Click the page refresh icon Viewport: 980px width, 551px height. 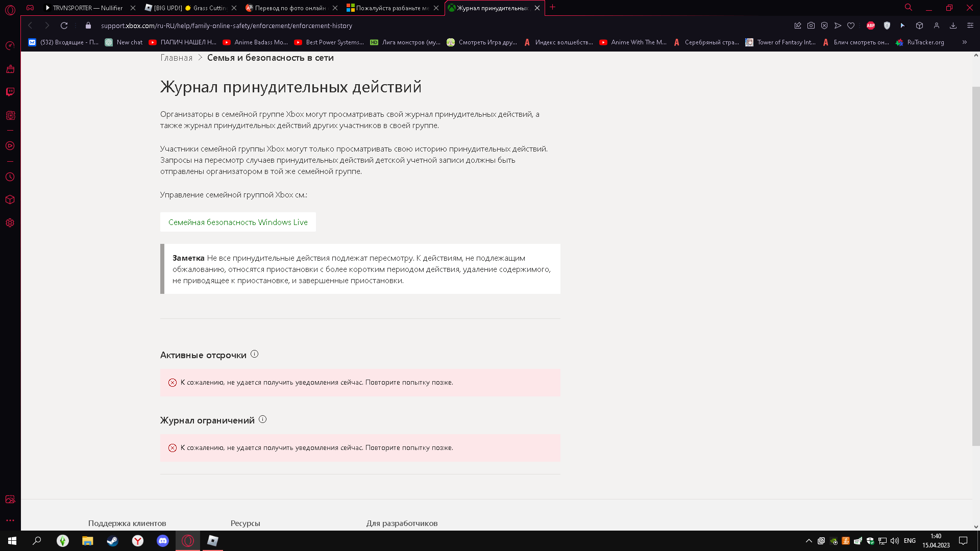point(64,26)
